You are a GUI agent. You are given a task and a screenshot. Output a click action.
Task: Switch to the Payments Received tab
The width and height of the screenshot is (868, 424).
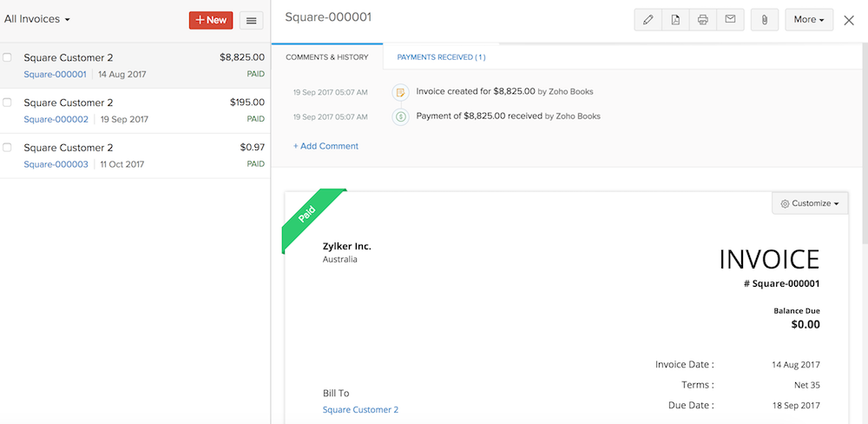point(441,57)
